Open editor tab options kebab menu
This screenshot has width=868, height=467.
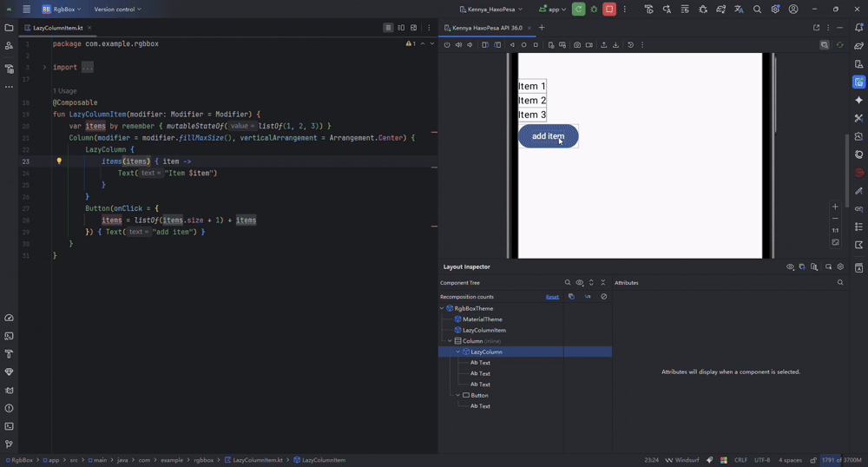point(429,28)
